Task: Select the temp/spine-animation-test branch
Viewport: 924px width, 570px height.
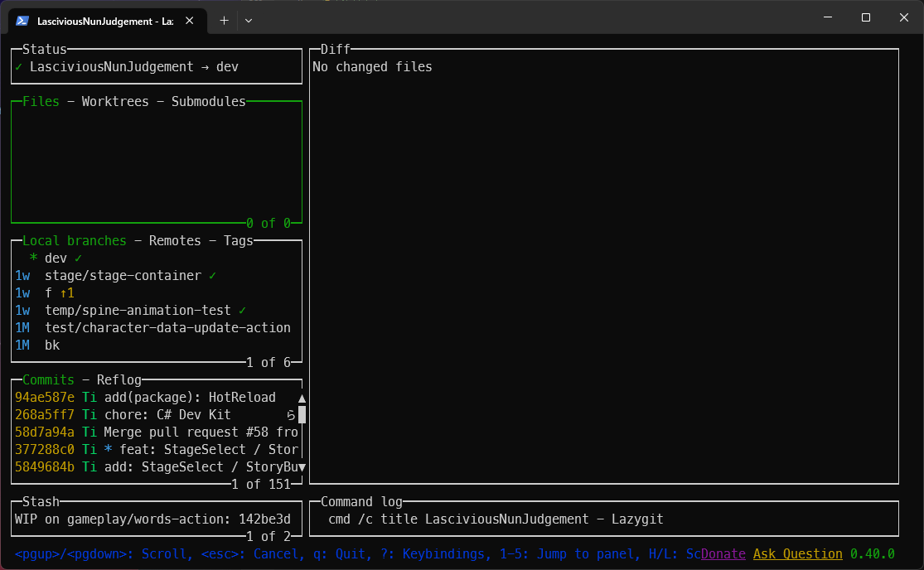Action: click(x=156, y=311)
